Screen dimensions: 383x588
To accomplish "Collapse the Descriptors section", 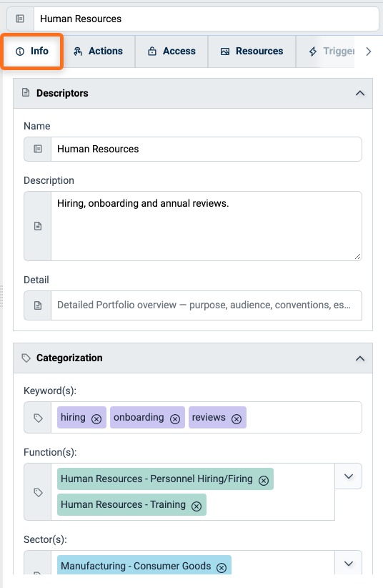I will 359,94.
